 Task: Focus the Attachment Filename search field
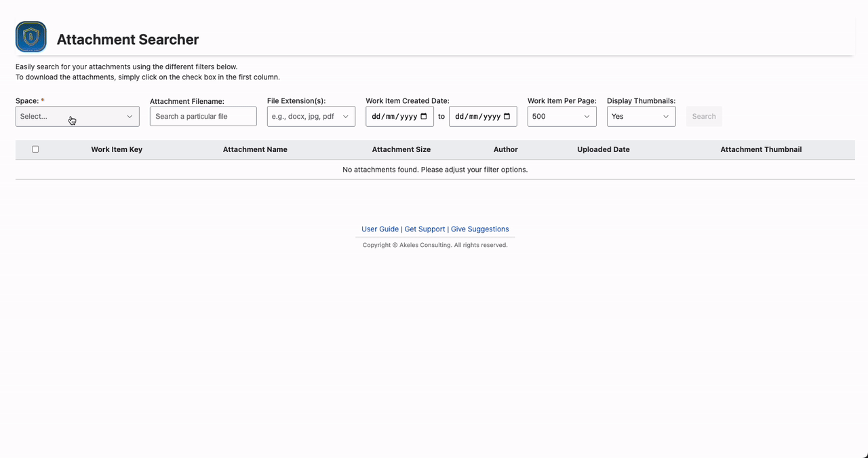point(203,116)
